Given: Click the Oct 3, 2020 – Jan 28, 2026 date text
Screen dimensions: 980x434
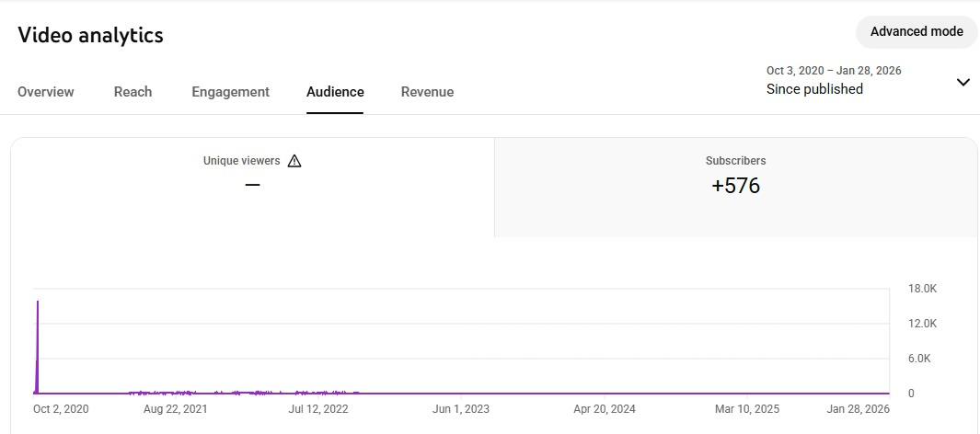Looking at the screenshot, I should tap(833, 70).
